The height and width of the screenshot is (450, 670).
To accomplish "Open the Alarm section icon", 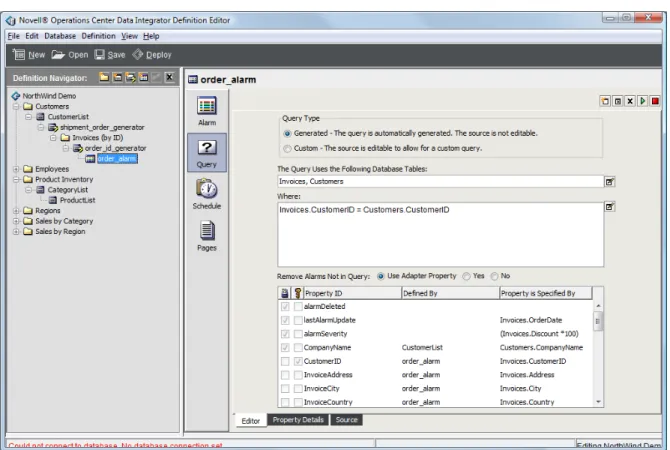I will coord(207,106).
